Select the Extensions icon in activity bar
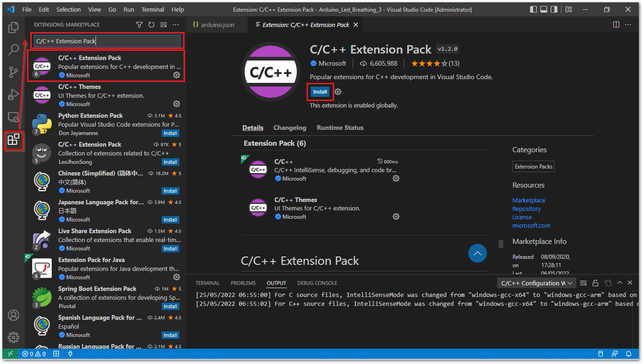Image resolution: width=643 pixels, height=364 pixels. [x=14, y=139]
